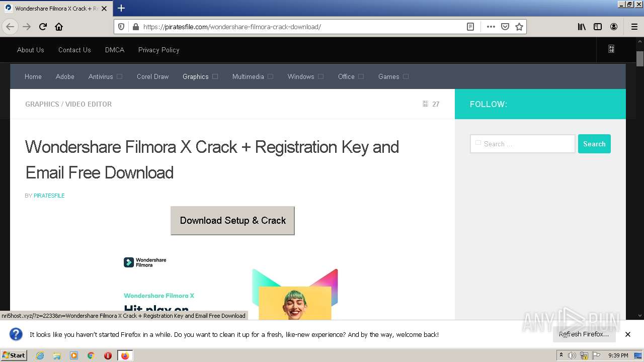Screen dimensions: 644x362
Task: Show tracking protection shield info
Action: 121,27
